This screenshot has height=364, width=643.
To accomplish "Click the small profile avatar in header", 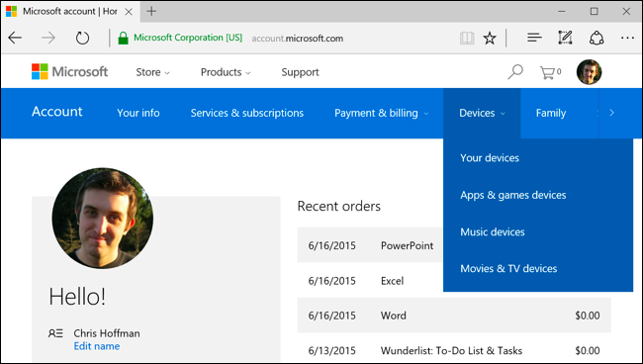I will click(589, 72).
